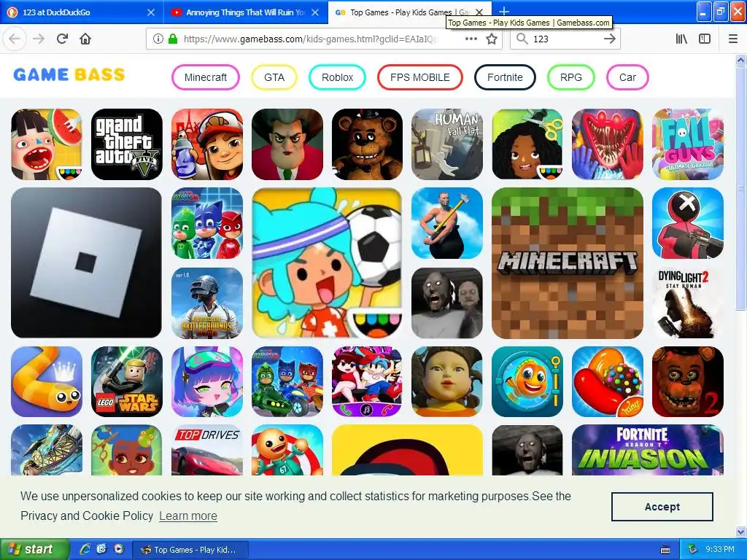Open the PJ Masks racing icon

pyautogui.click(x=287, y=381)
